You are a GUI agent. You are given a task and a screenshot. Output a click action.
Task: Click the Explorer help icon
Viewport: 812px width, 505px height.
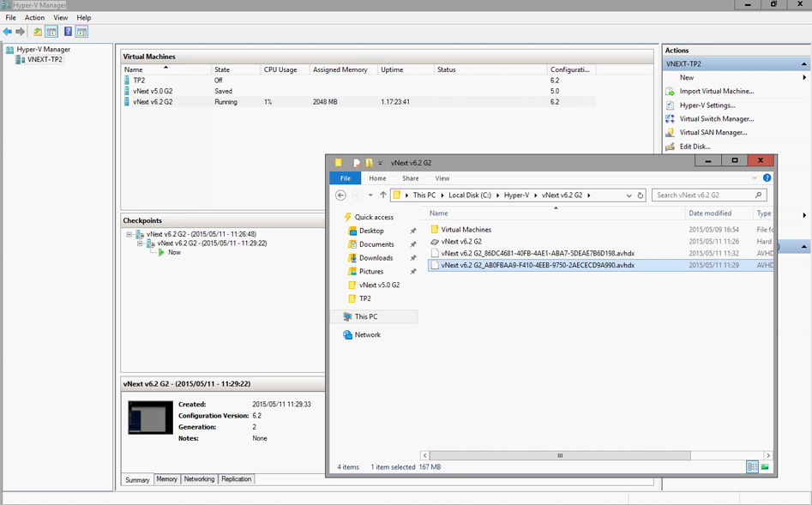click(x=767, y=178)
